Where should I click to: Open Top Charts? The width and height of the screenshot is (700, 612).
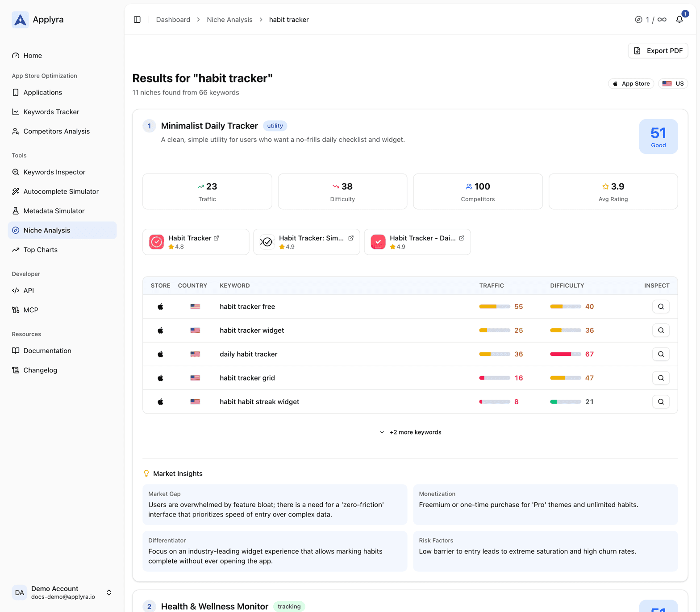tap(62, 250)
